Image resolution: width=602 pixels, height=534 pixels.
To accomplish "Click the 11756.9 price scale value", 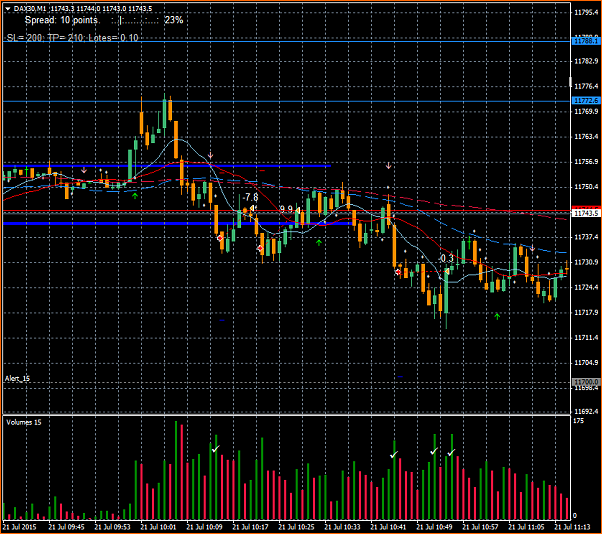I will tap(586, 162).
